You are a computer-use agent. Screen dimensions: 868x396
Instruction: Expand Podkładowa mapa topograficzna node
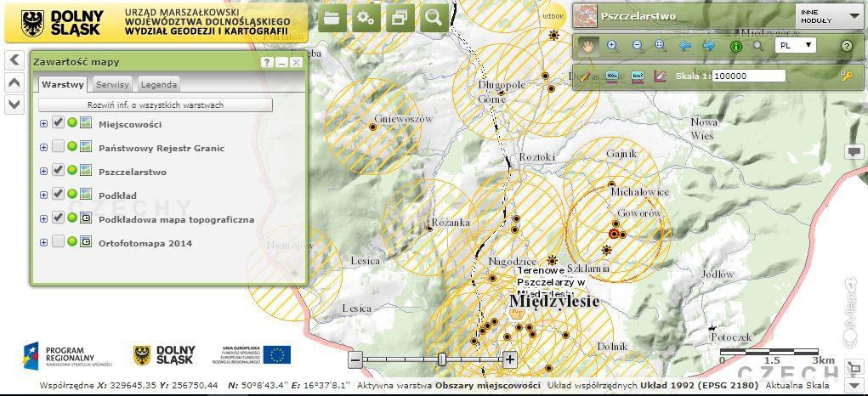coord(43,219)
